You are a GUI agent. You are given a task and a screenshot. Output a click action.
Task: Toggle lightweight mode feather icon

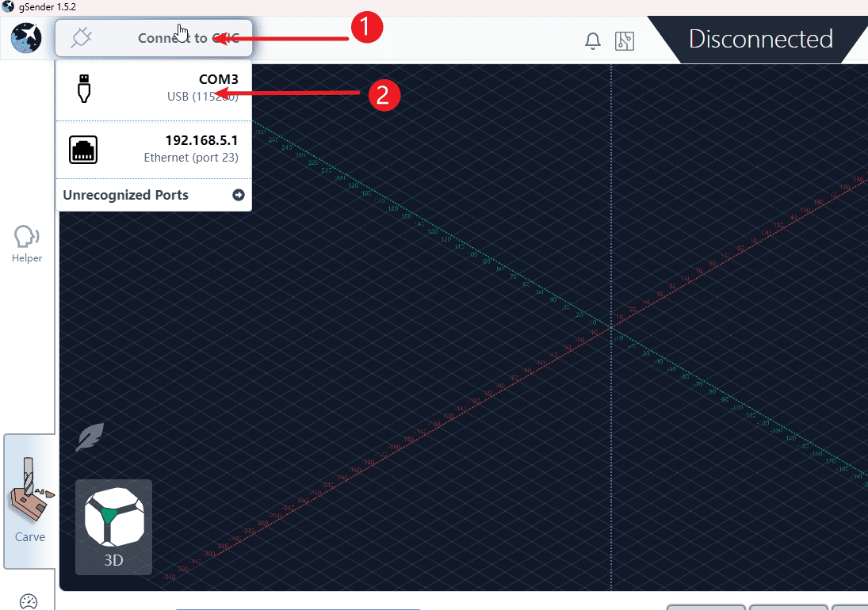(89, 437)
